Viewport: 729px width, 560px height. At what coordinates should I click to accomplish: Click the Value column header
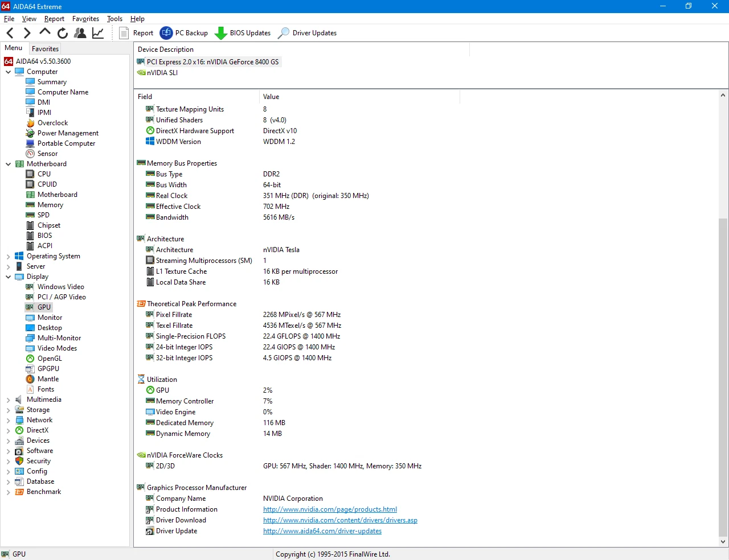pyautogui.click(x=359, y=97)
